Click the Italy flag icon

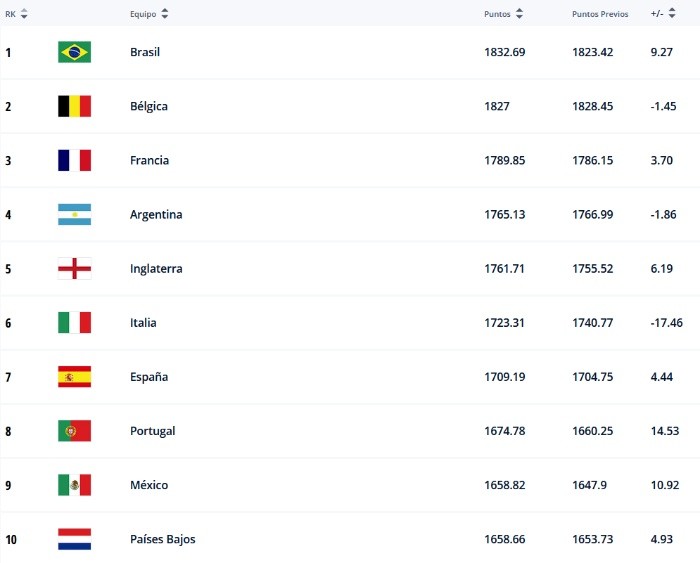coord(74,322)
